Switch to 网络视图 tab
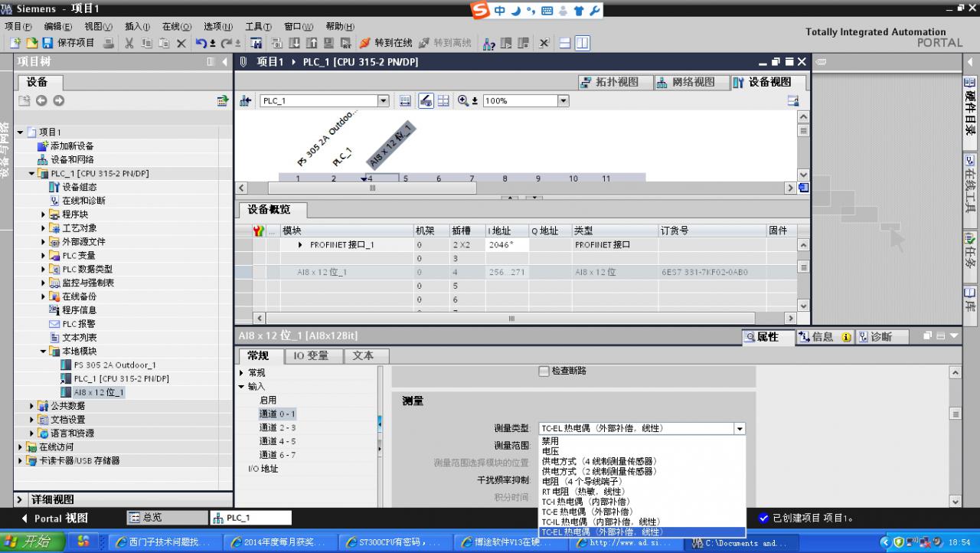Screen dimensions: 980x553 coord(692,82)
